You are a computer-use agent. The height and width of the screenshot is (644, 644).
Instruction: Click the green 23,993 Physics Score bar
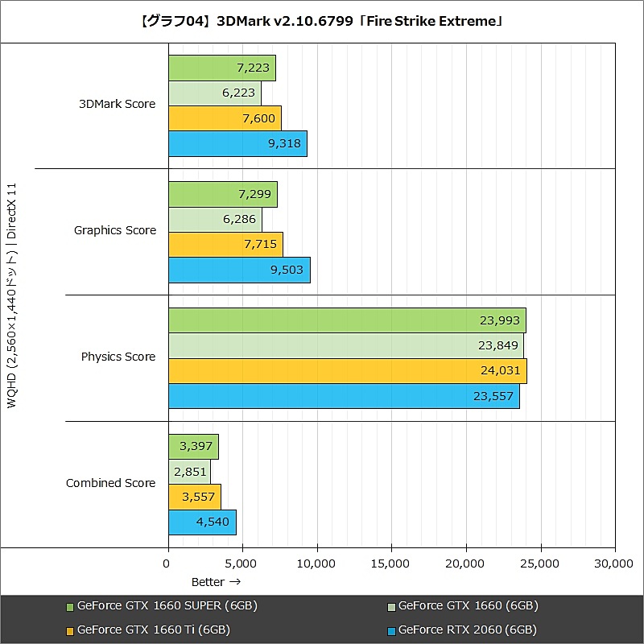tap(346, 320)
